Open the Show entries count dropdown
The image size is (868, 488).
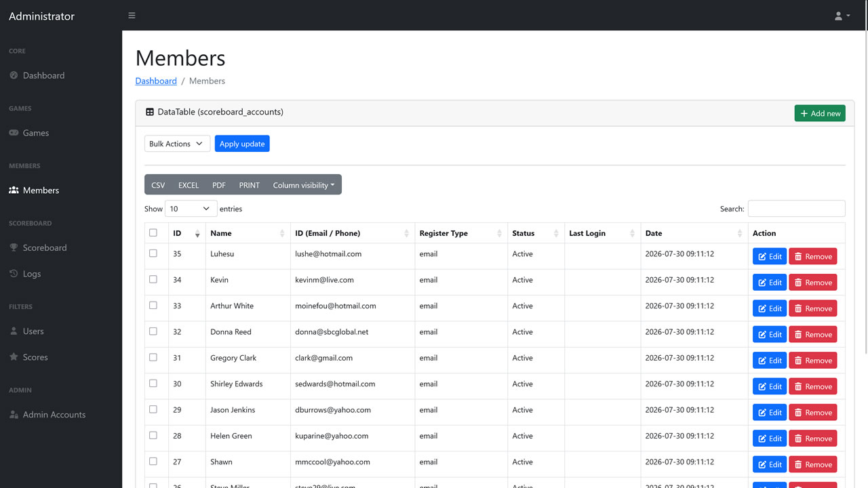(x=191, y=209)
